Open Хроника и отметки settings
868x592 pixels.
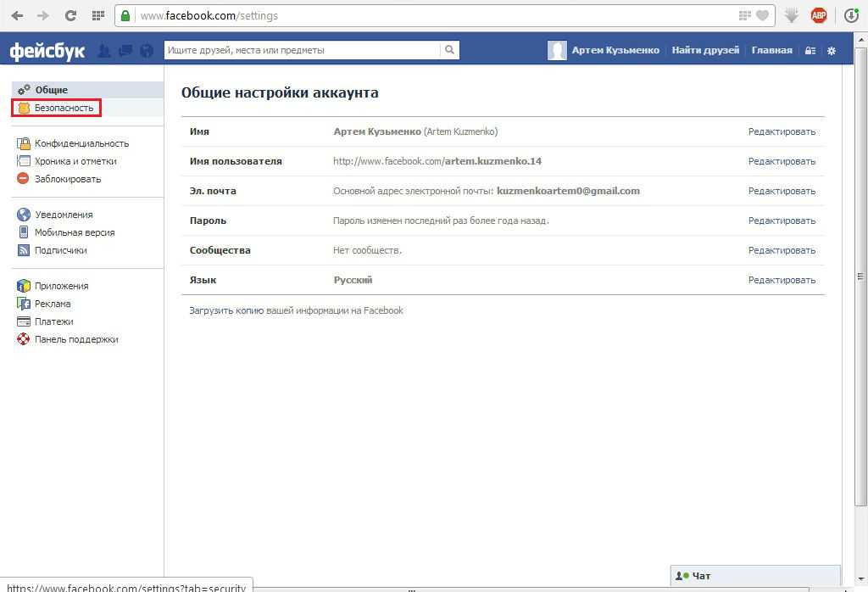point(75,161)
